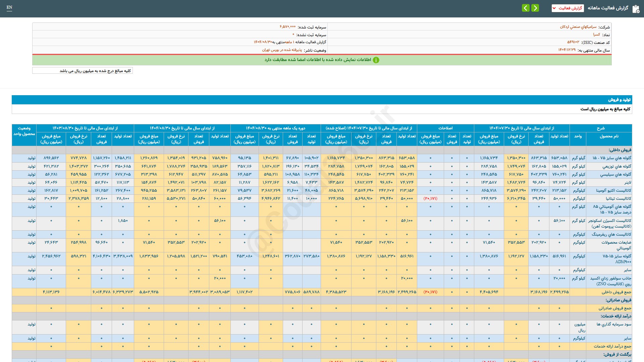Image resolution: width=644 pixels, height=362 pixels.
Task: Click the وضعیت محصول-واحد column header
Action: click(24, 131)
